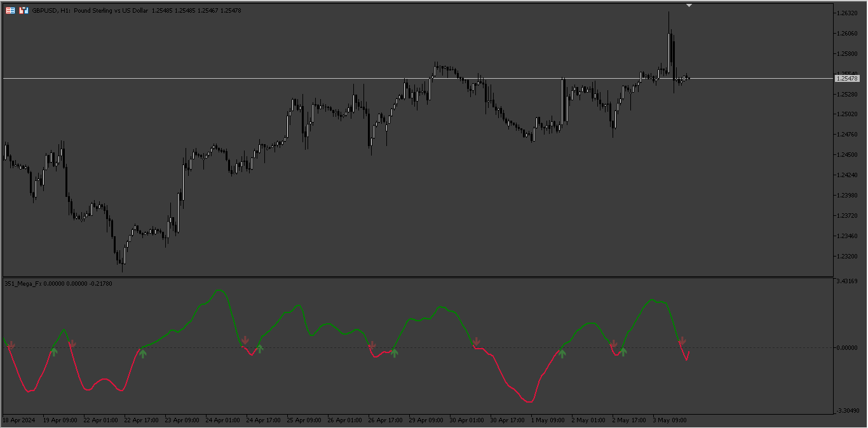Click the 2 May 01:00 time label

(589, 420)
